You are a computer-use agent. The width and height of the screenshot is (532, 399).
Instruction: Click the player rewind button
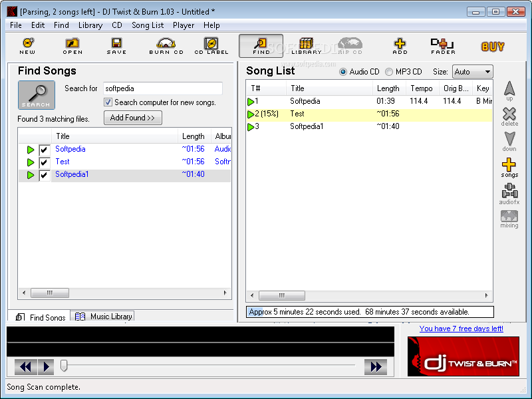click(26, 367)
